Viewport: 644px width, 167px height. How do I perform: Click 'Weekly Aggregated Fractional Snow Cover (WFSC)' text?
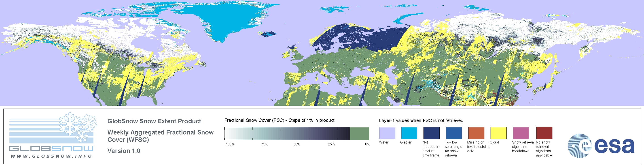click(x=161, y=136)
